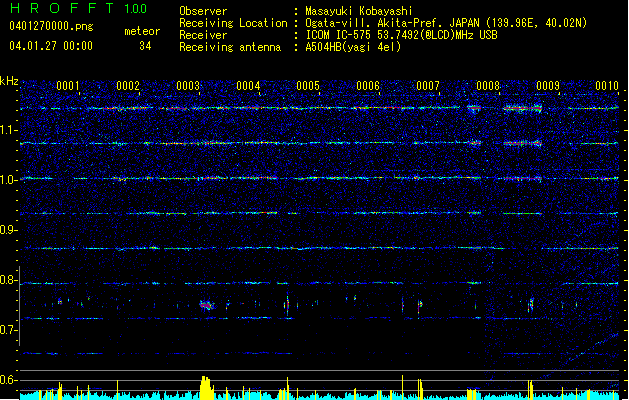Click the date and time 04.01.27 00:00

[x=51, y=46]
